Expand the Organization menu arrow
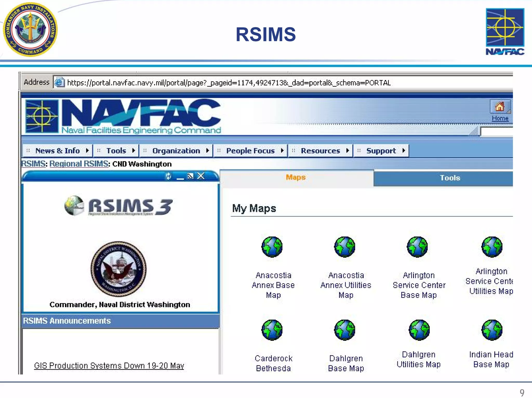532x398 pixels. click(x=208, y=150)
